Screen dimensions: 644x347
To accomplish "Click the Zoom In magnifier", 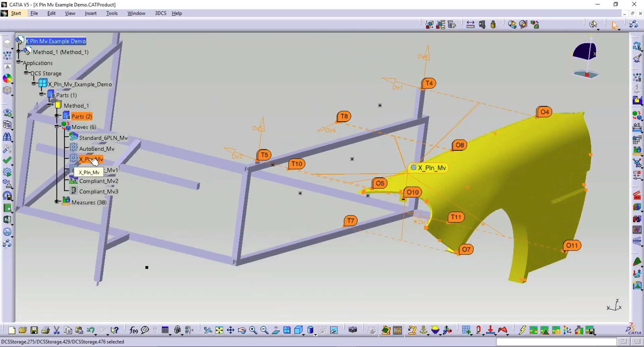I will pyautogui.click(x=253, y=330).
